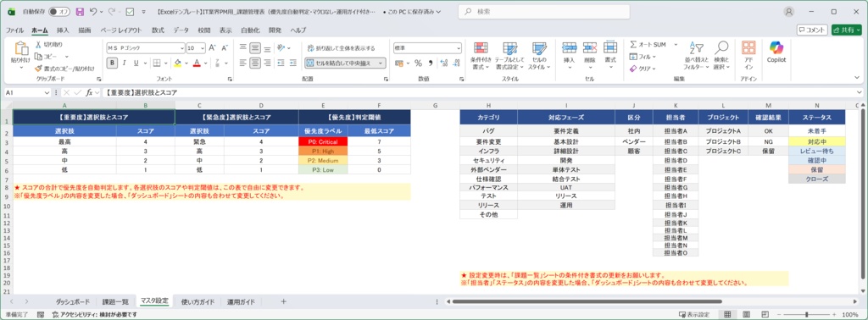Screen dimensions: 868x320
Task: Expand the formula bar chevron
Action: [860, 93]
